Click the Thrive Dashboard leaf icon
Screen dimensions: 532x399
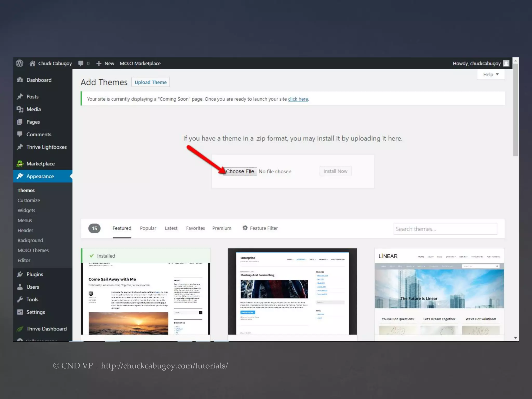[20, 329]
